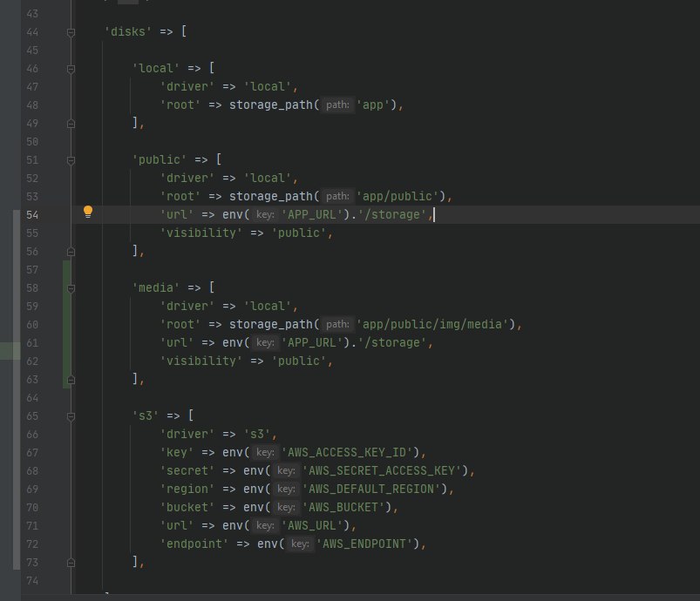The width and height of the screenshot is (700, 601).
Task: Click 'AWS_BUCKET' string
Action: (x=343, y=507)
